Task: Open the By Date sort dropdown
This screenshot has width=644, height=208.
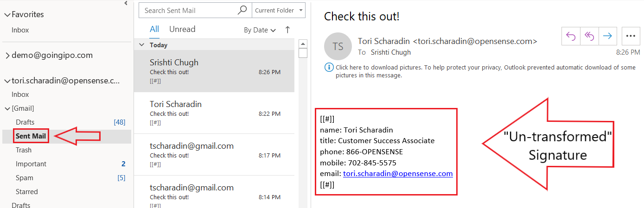Action: point(260,30)
